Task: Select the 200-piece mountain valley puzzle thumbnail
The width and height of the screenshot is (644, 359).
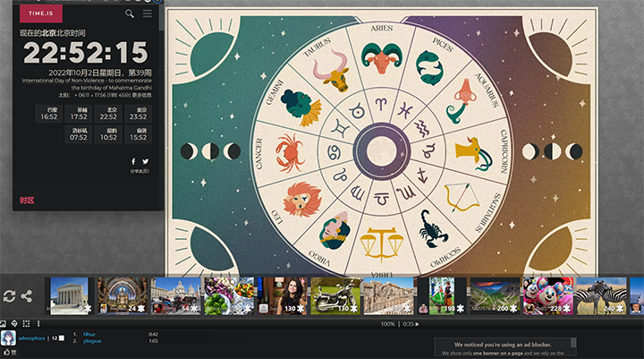Action: [495, 296]
